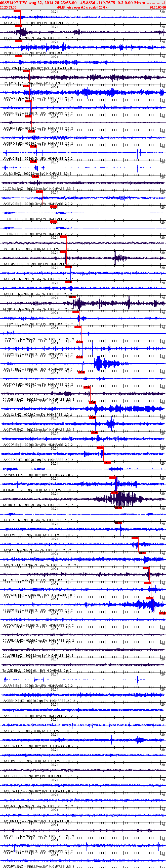Select the UW.CDF.EHZ station label
This screenshot has height=868, width=166.
click(x=37, y=445)
